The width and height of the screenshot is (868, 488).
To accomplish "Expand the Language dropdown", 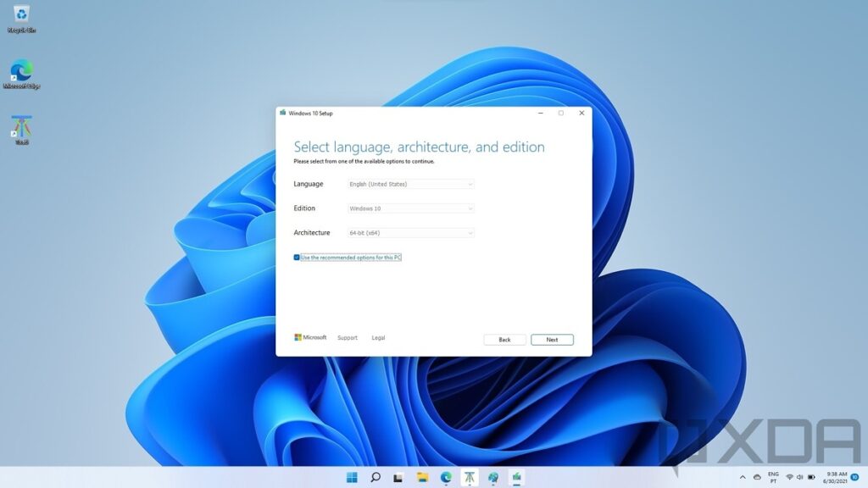I will coord(412,184).
